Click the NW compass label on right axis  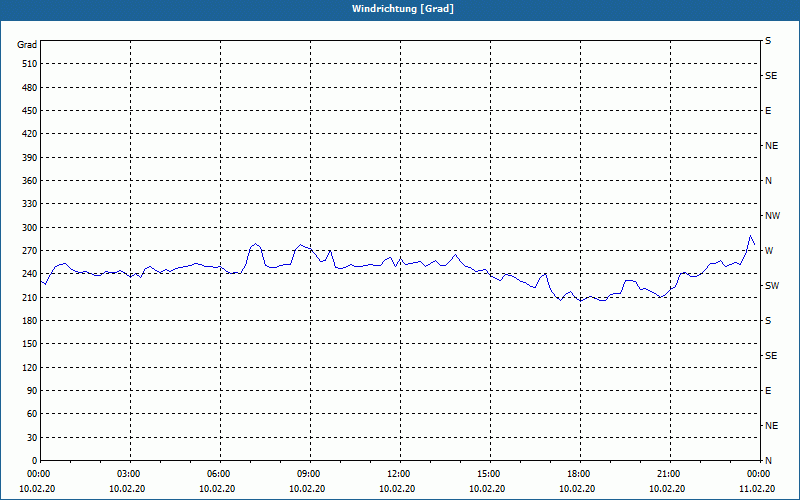(772, 216)
